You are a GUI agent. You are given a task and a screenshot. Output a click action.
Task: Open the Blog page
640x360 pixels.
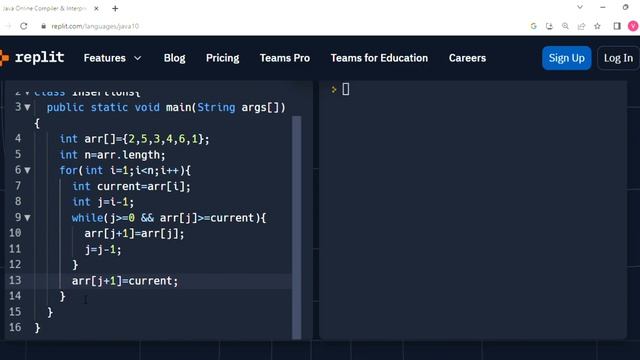pyautogui.click(x=174, y=58)
